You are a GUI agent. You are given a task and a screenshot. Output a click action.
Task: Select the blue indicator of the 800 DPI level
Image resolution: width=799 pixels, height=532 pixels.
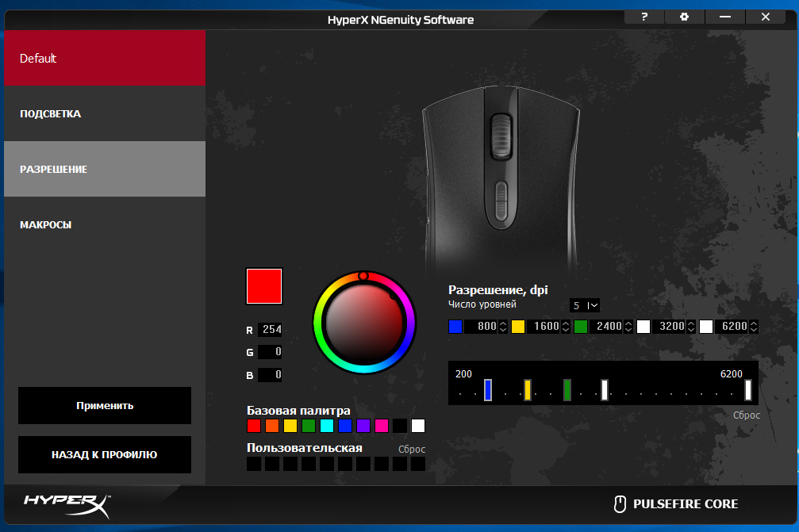455,326
